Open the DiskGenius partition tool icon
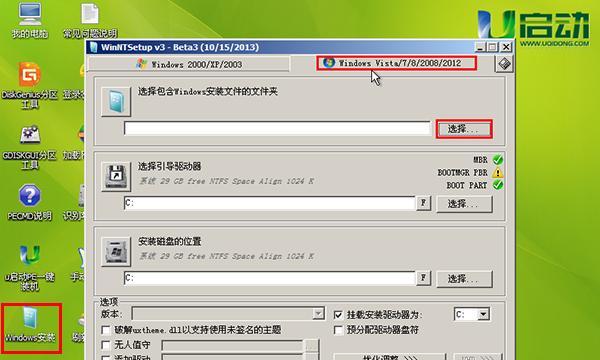Image resolution: width=600 pixels, height=360 pixels. pyautogui.click(x=29, y=75)
